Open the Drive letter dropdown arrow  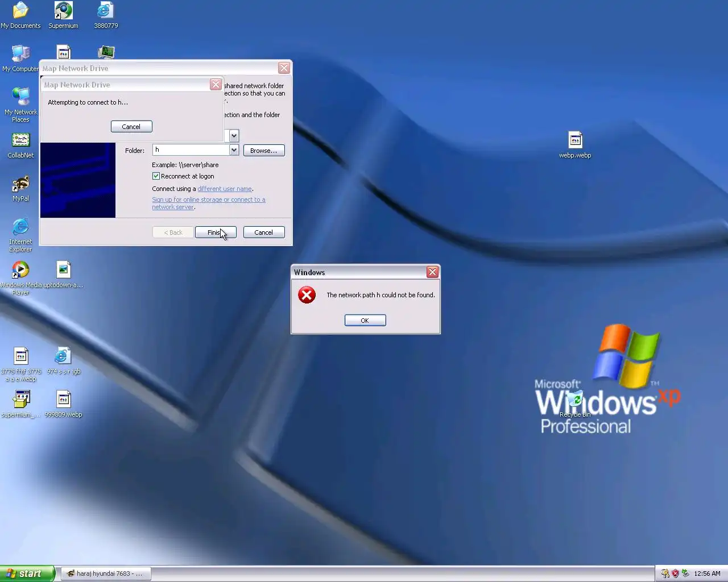[234, 136]
